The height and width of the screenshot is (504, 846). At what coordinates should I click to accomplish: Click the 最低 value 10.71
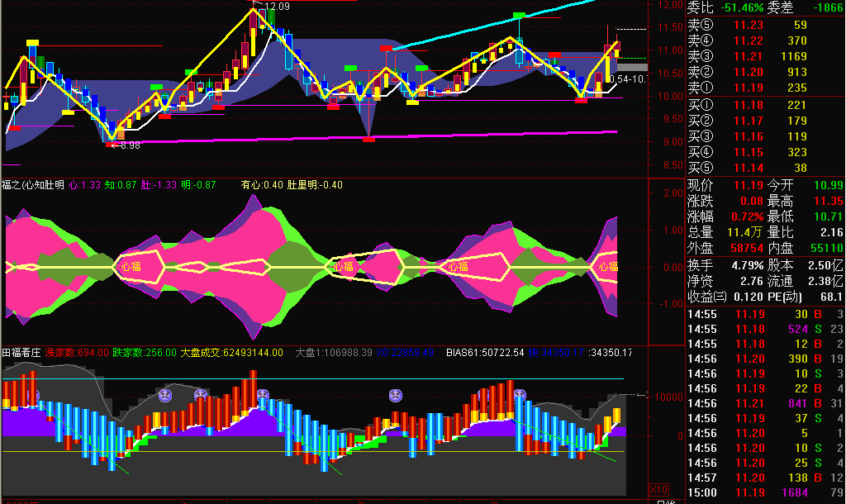coord(828,216)
